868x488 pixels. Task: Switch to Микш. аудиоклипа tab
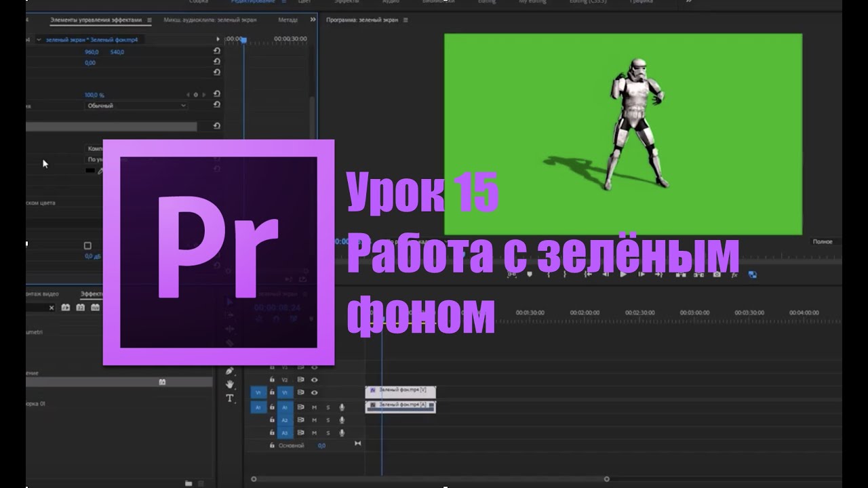click(x=210, y=20)
